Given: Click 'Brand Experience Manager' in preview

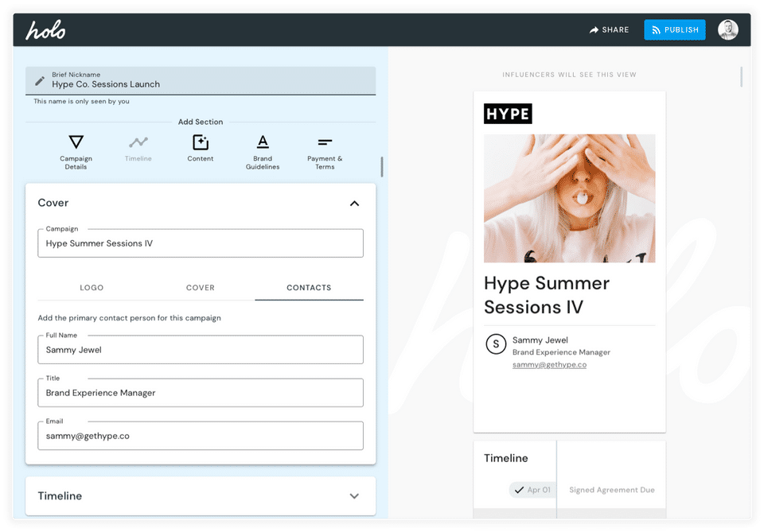Looking at the screenshot, I should [561, 352].
